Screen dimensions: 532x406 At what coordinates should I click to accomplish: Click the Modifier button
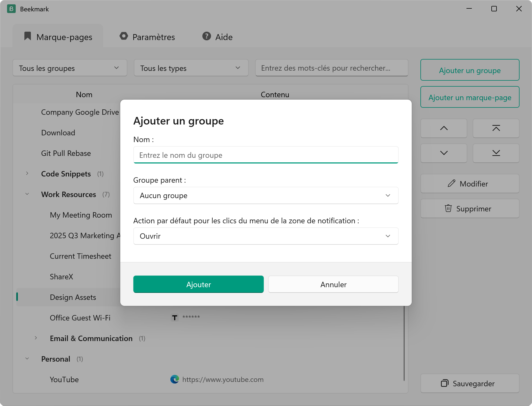coord(470,184)
